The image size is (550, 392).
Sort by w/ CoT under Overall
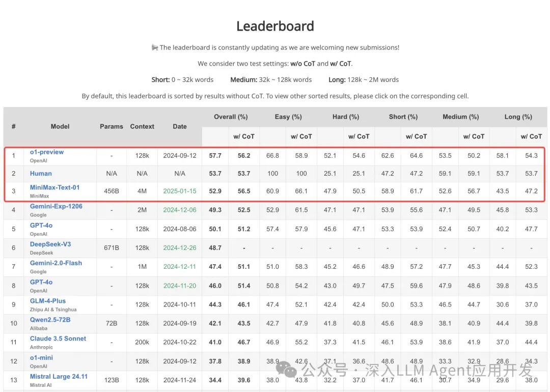[x=244, y=136]
